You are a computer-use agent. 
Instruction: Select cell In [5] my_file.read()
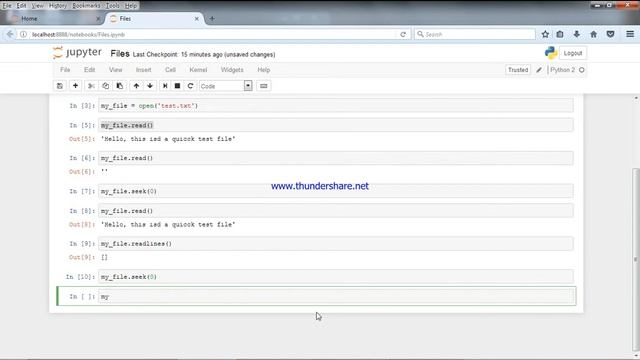point(336,125)
